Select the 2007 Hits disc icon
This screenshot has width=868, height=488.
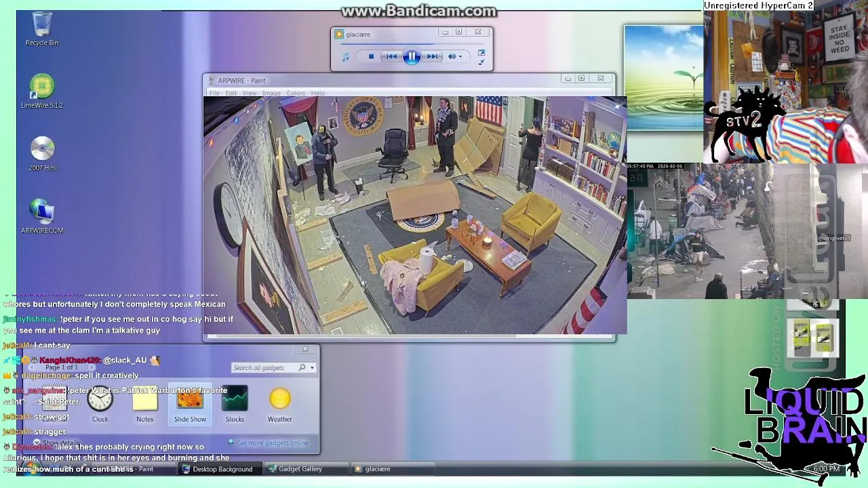[x=42, y=154]
